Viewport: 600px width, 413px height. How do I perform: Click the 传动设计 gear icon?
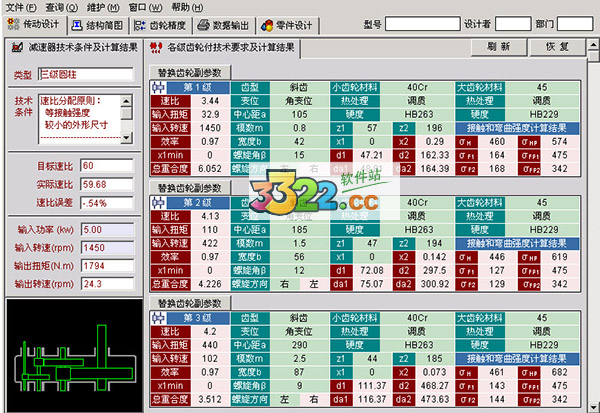point(13,24)
